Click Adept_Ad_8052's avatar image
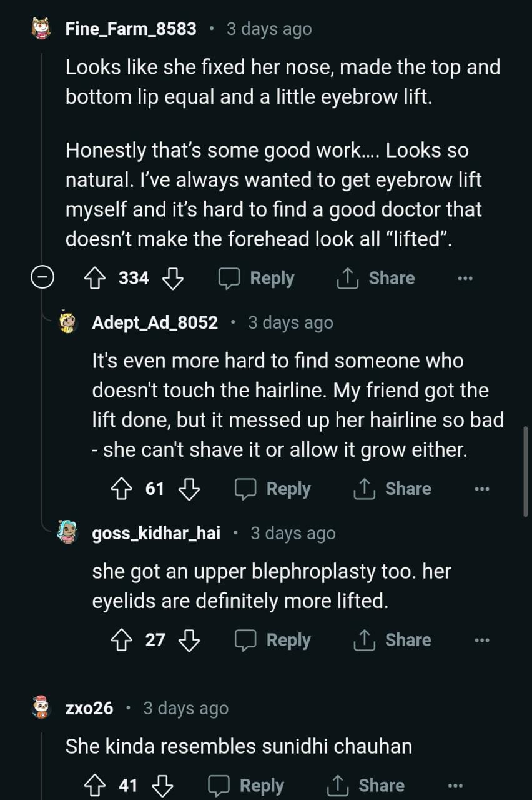Screen dimensions: 532x800 (67, 323)
